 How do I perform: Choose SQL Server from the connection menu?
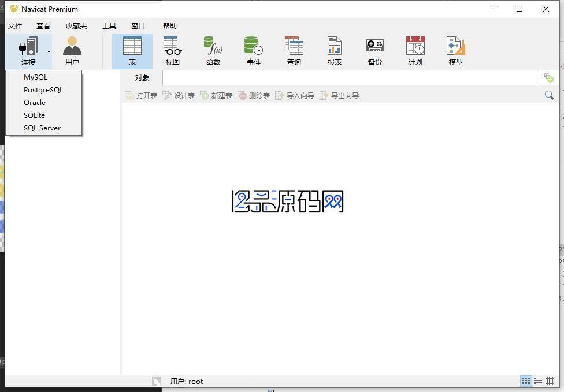pyautogui.click(x=44, y=128)
